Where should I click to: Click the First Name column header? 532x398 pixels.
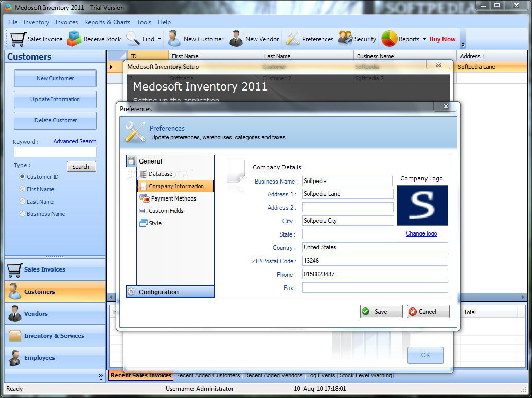point(215,56)
